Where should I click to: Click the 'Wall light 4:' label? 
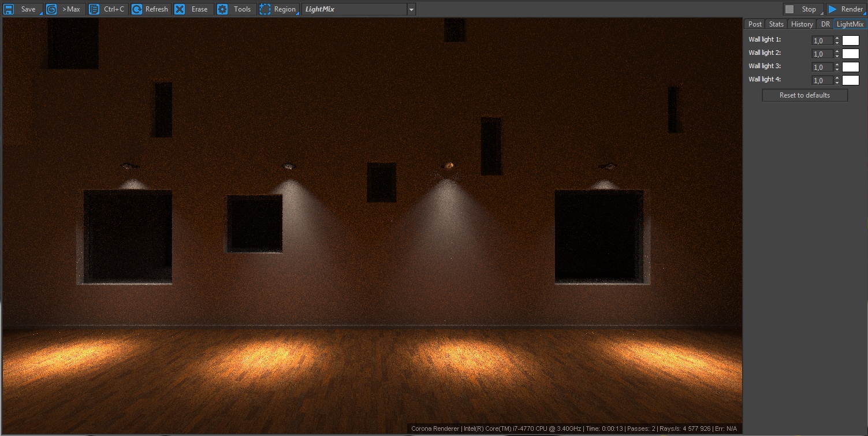(x=765, y=79)
